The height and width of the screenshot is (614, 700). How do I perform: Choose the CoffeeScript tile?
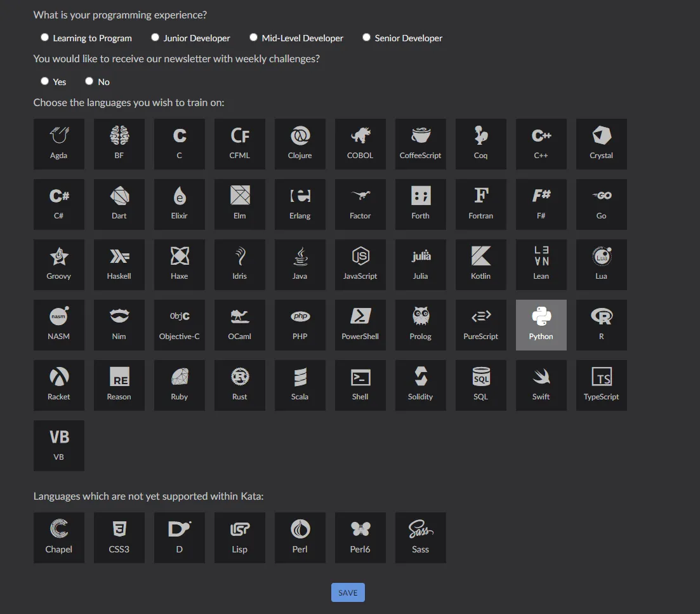pyautogui.click(x=421, y=144)
